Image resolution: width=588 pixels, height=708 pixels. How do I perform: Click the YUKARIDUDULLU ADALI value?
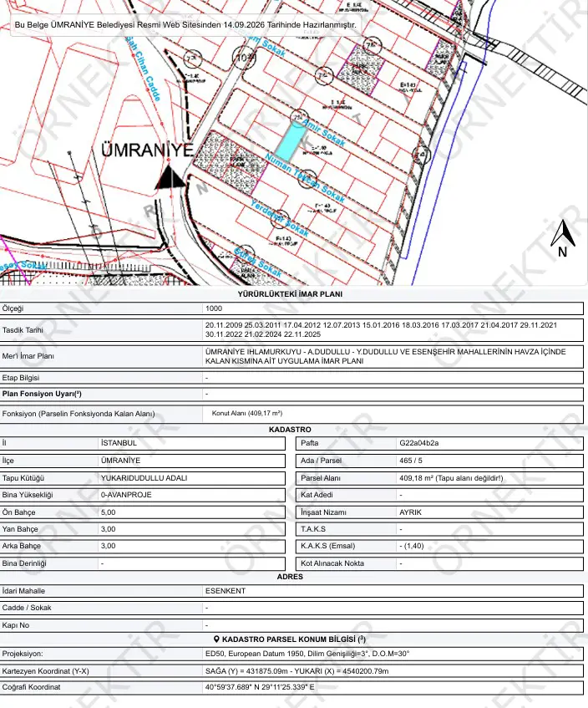pyautogui.click(x=144, y=478)
